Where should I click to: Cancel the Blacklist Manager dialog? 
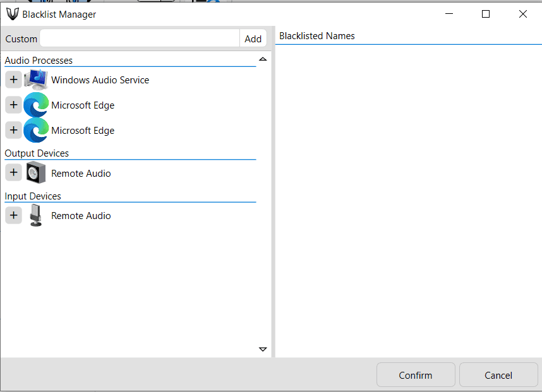(498, 375)
